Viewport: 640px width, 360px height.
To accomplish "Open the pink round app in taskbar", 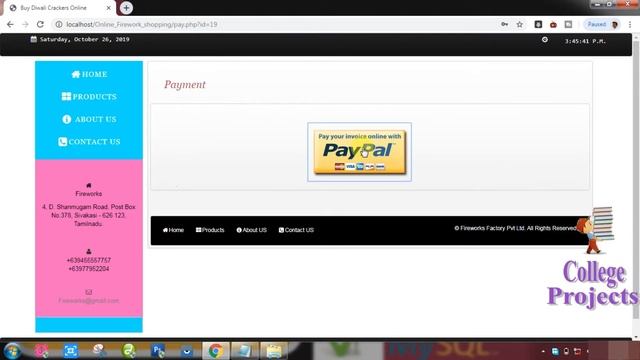I will [41, 351].
